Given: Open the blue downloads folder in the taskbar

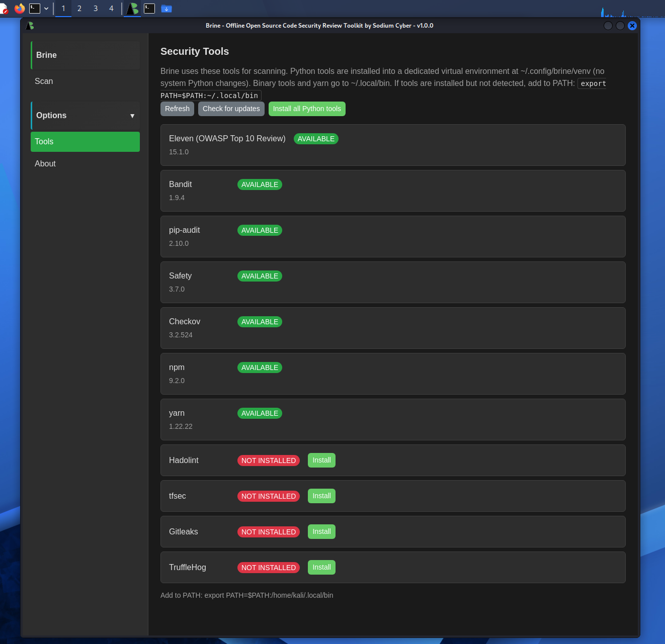Looking at the screenshot, I should [x=167, y=9].
